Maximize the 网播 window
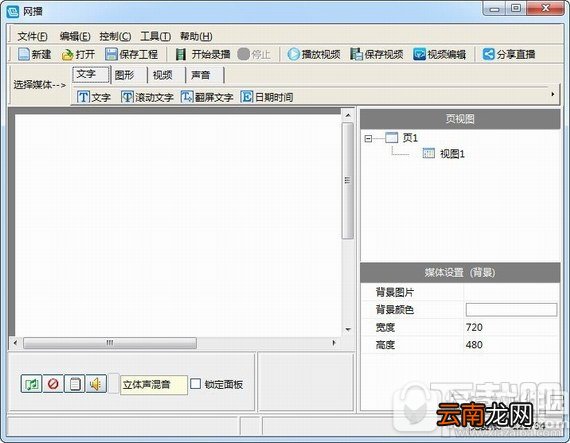 (516, 8)
